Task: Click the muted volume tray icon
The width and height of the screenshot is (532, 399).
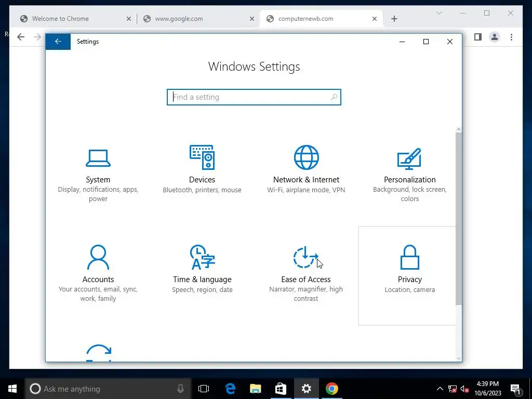Action: (465, 389)
